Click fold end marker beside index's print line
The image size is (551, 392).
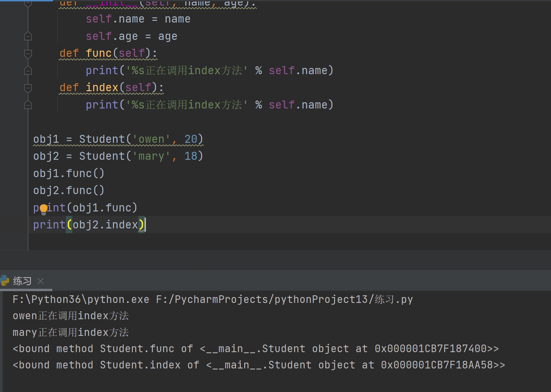[28, 105]
